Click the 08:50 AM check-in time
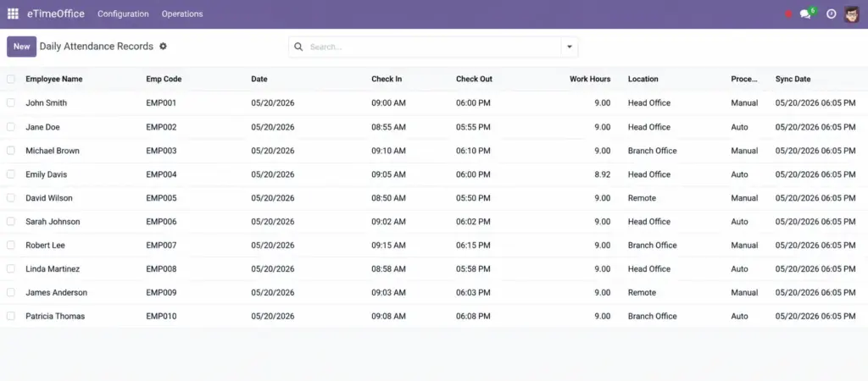The width and height of the screenshot is (868, 381). point(388,198)
